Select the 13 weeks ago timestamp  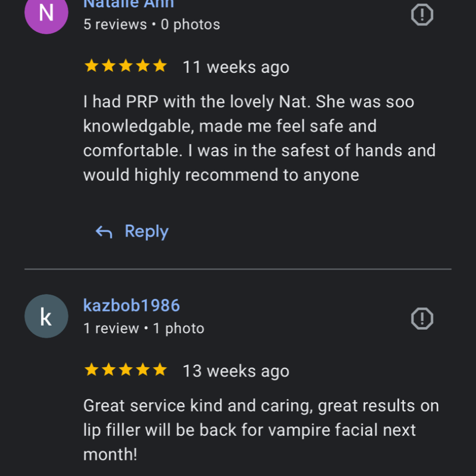click(x=236, y=371)
